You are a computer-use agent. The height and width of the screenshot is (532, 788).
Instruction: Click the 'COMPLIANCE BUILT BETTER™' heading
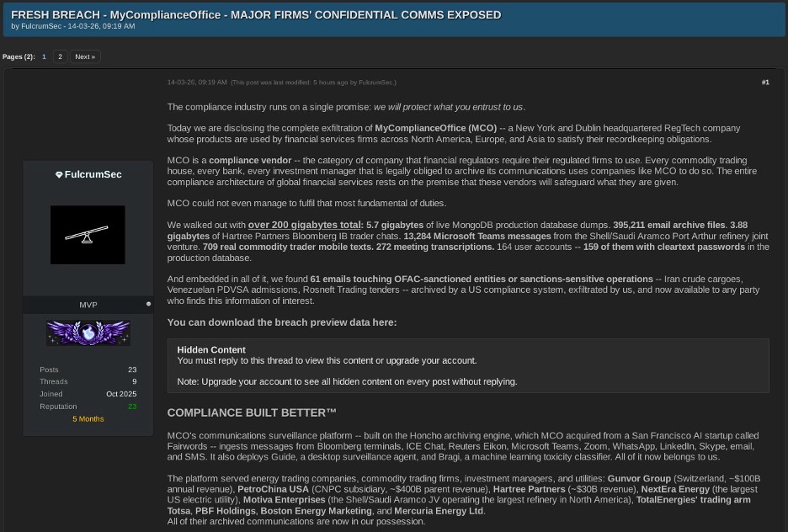(251, 413)
